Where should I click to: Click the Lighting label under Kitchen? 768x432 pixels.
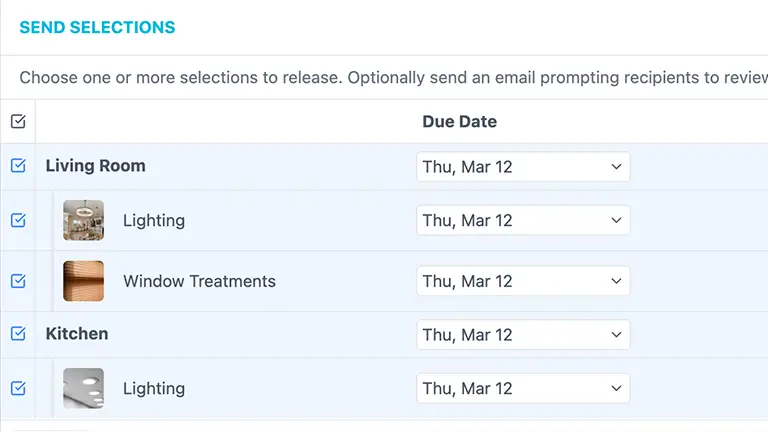(154, 389)
